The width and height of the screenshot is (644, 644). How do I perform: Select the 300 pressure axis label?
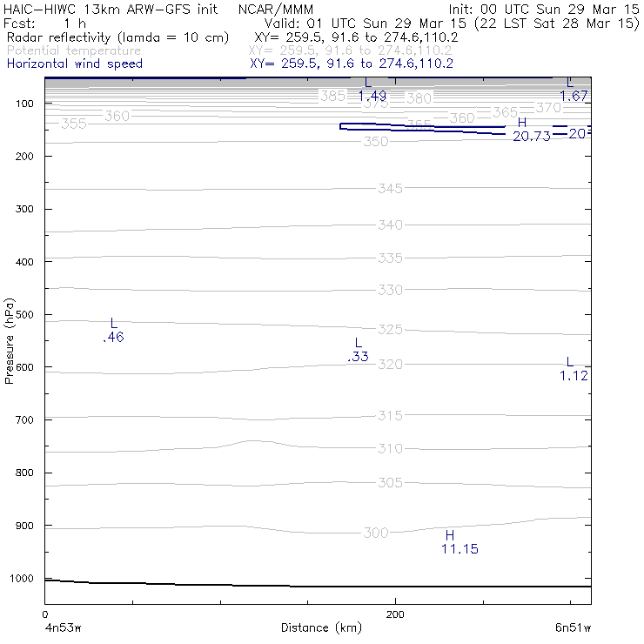tap(24, 209)
